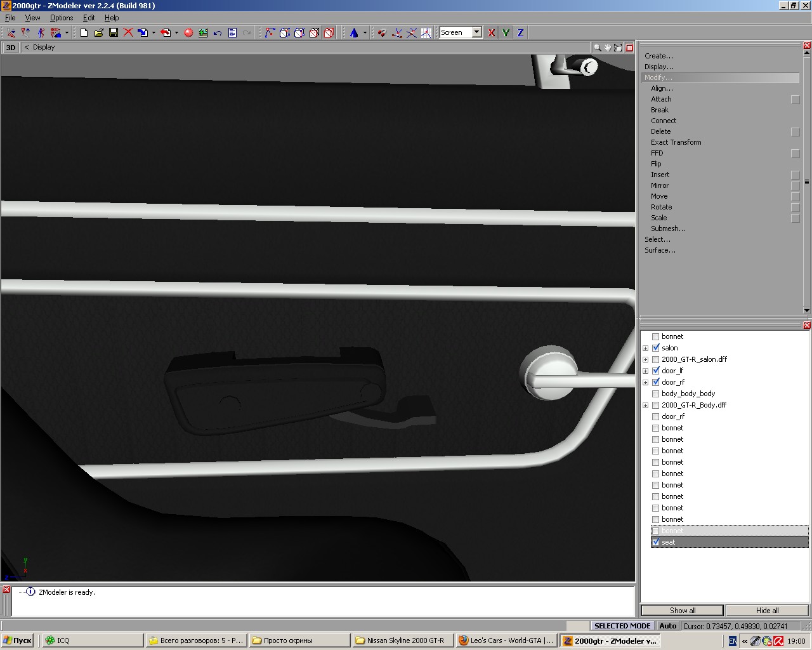Click the red export arrow icon
The image size is (812, 650).
pos(166,32)
